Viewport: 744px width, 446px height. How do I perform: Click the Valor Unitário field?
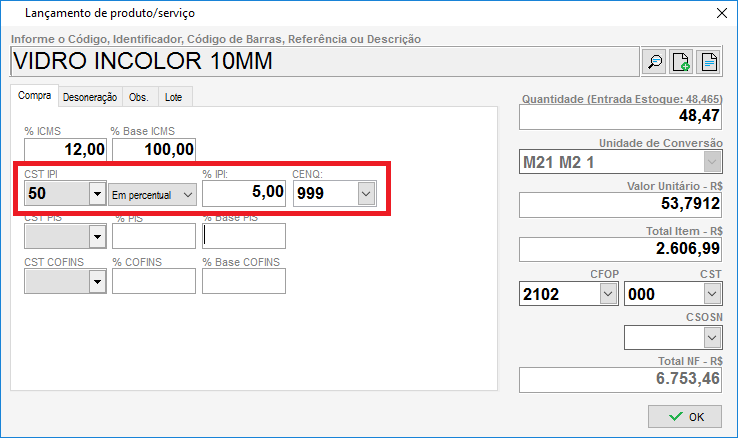620,206
